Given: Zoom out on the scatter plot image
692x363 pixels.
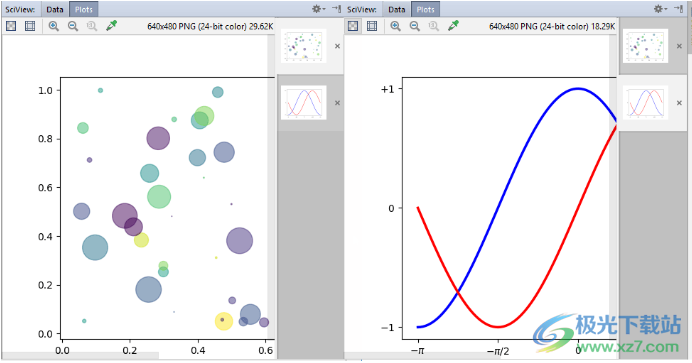Looking at the screenshot, I should coord(73,26).
